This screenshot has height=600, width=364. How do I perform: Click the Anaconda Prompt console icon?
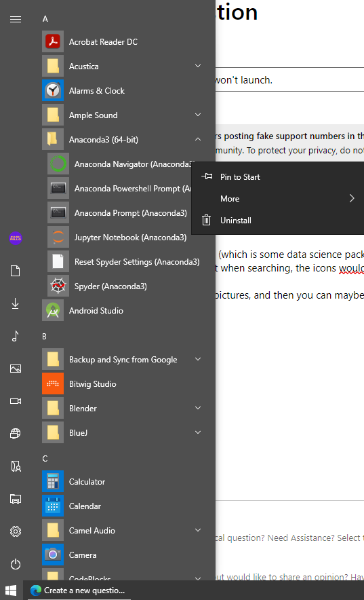click(x=58, y=212)
